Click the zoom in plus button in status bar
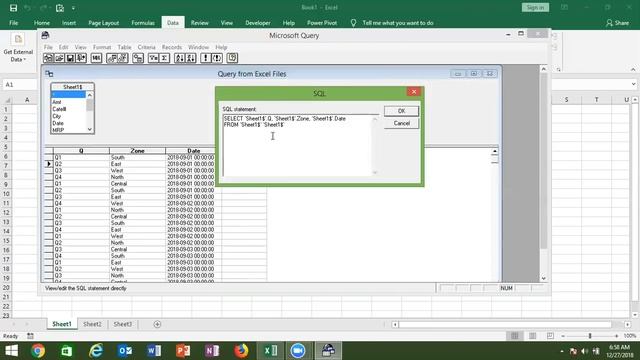This screenshot has height=360, width=640. [616, 336]
